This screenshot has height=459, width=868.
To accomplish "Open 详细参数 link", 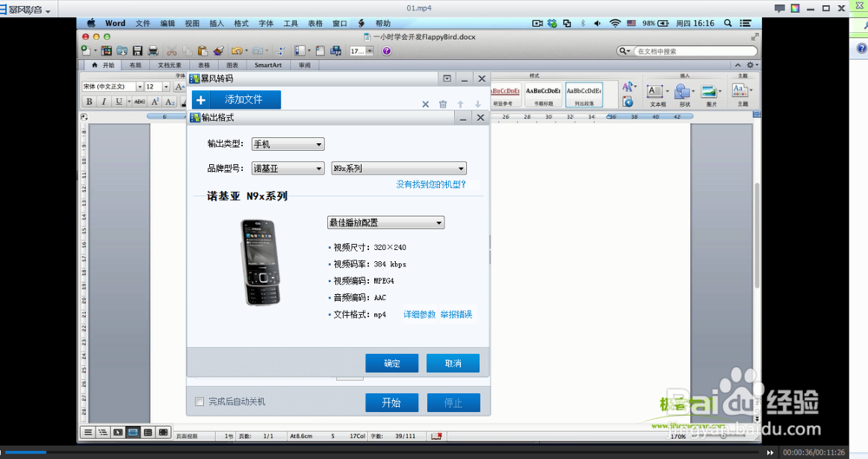I will click(x=419, y=314).
